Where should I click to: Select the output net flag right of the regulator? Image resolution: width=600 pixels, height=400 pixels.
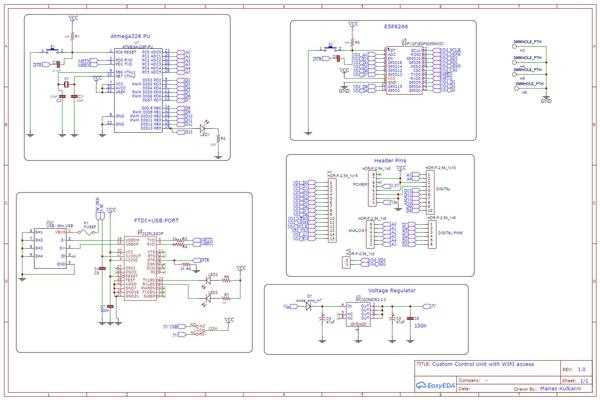[x=429, y=306]
